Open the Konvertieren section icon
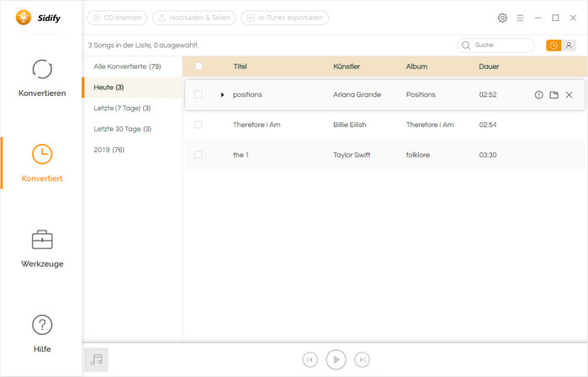This screenshot has width=588, height=377. pyautogui.click(x=42, y=69)
